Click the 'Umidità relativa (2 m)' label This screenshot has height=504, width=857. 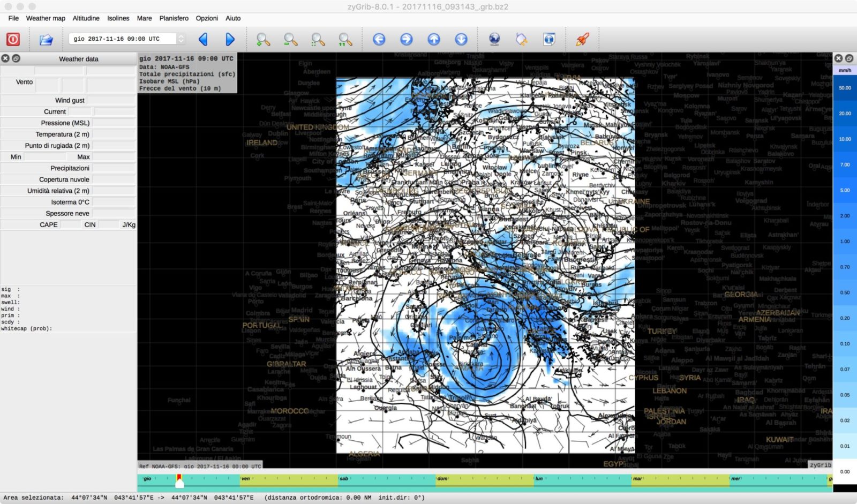58,191
